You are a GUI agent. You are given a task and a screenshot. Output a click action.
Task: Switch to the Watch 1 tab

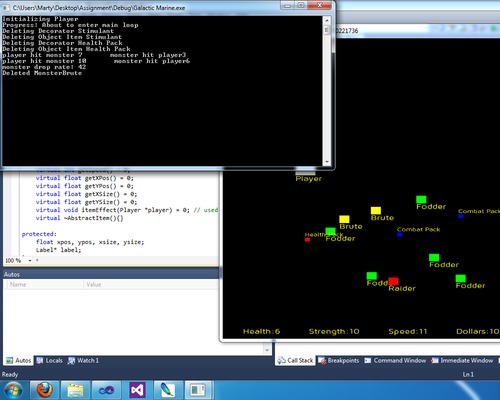(83, 360)
